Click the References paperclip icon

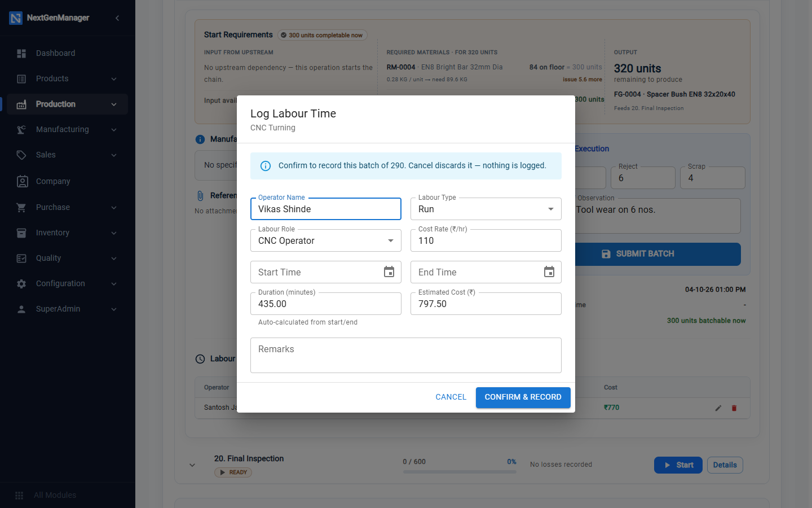(x=200, y=196)
